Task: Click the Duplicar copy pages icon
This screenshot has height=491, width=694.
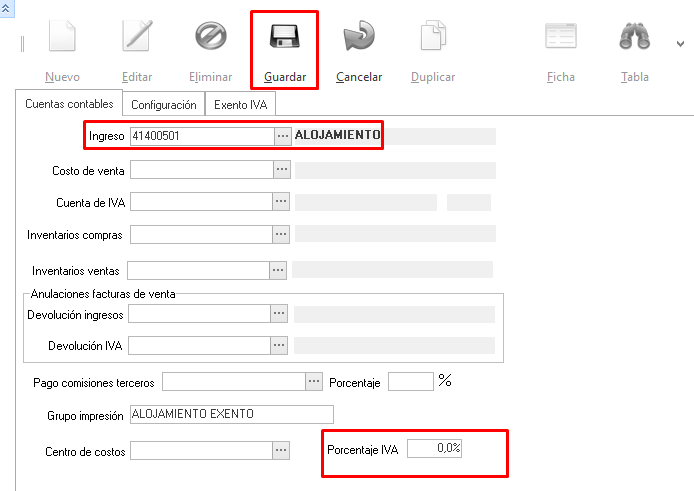Action: [432, 37]
